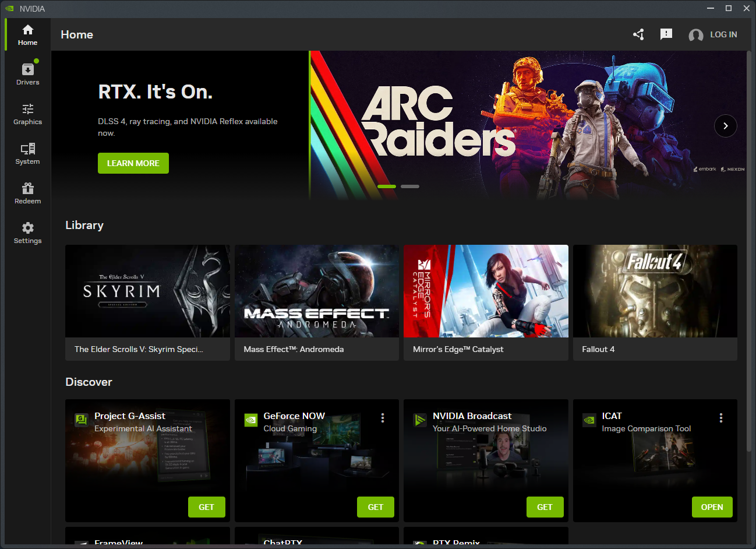Viewport: 756px width, 549px height.
Task: Open Skyrim Special Edition game tile
Action: coord(147,302)
